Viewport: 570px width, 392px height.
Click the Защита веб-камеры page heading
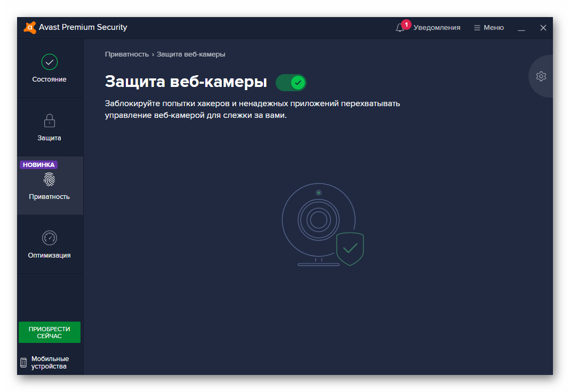186,82
